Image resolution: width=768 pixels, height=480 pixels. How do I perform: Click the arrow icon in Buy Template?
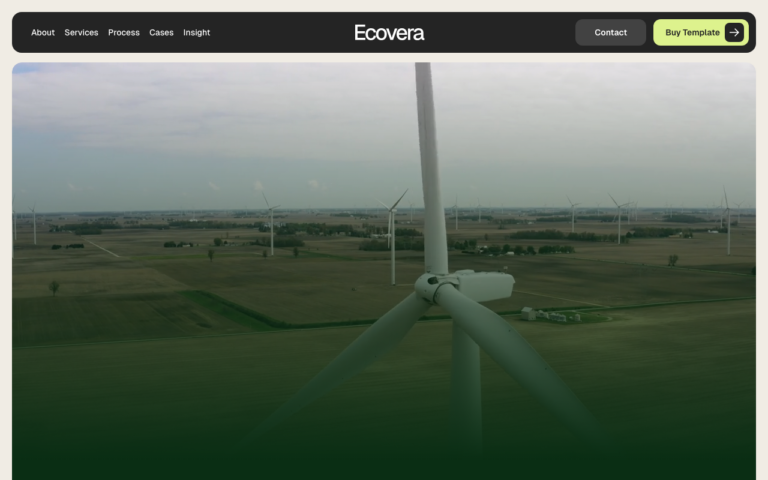coord(734,32)
